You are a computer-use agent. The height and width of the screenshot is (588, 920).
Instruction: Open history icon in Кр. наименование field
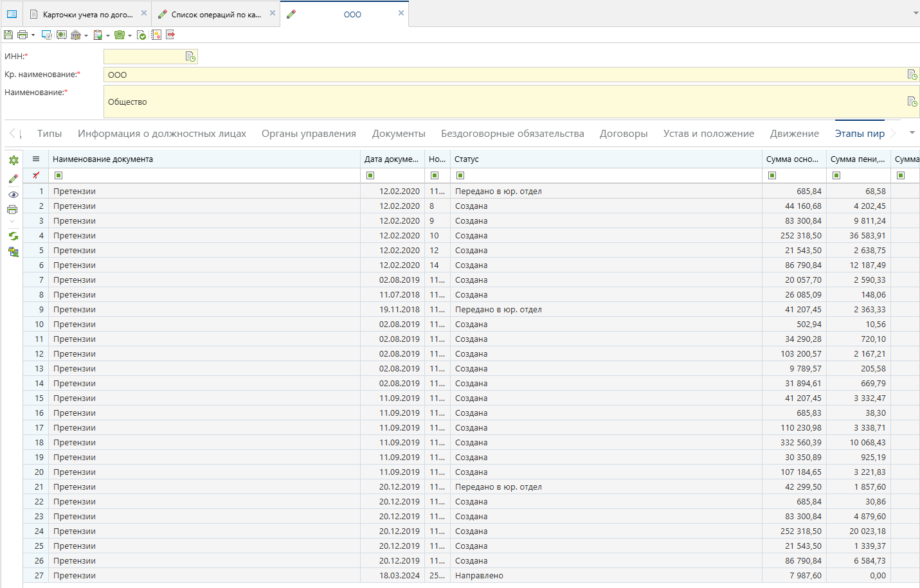912,75
